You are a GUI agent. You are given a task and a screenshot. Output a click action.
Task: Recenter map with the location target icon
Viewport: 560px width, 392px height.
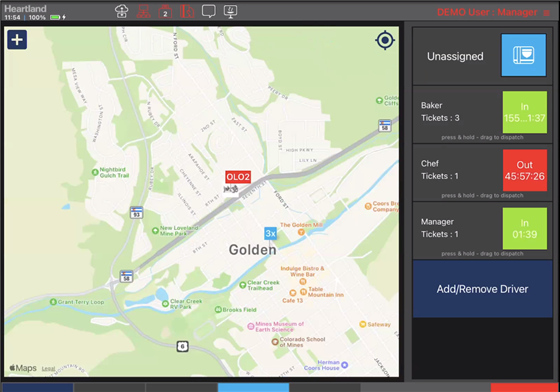click(385, 40)
